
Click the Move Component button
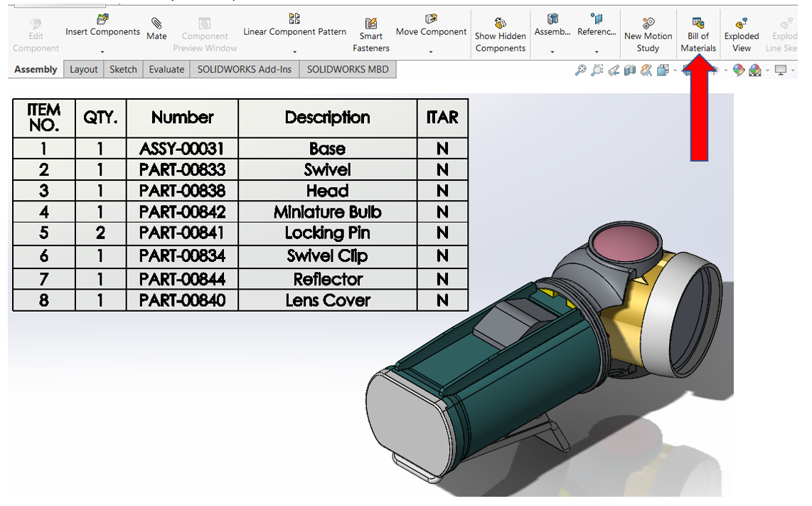(430, 32)
